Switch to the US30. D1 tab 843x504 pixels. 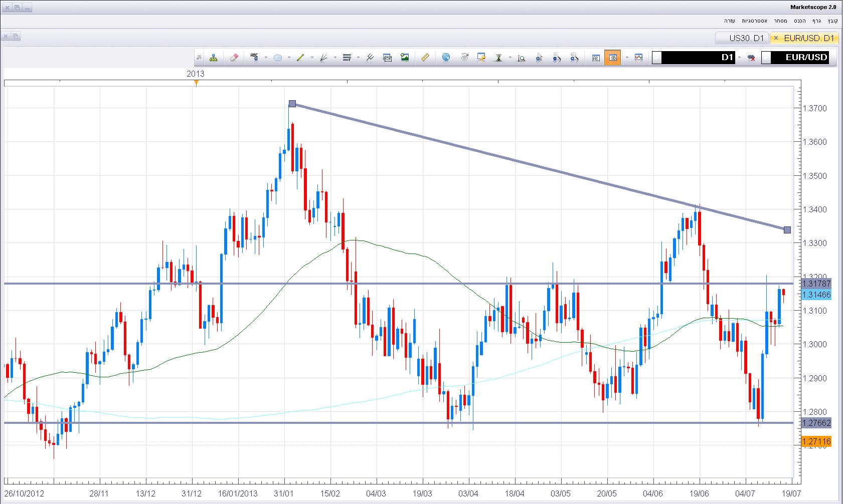click(x=746, y=38)
